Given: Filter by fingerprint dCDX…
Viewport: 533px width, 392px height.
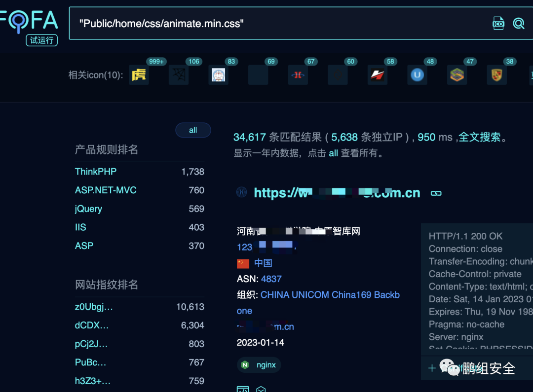Looking at the screenshot, I should tap(92, 325).
